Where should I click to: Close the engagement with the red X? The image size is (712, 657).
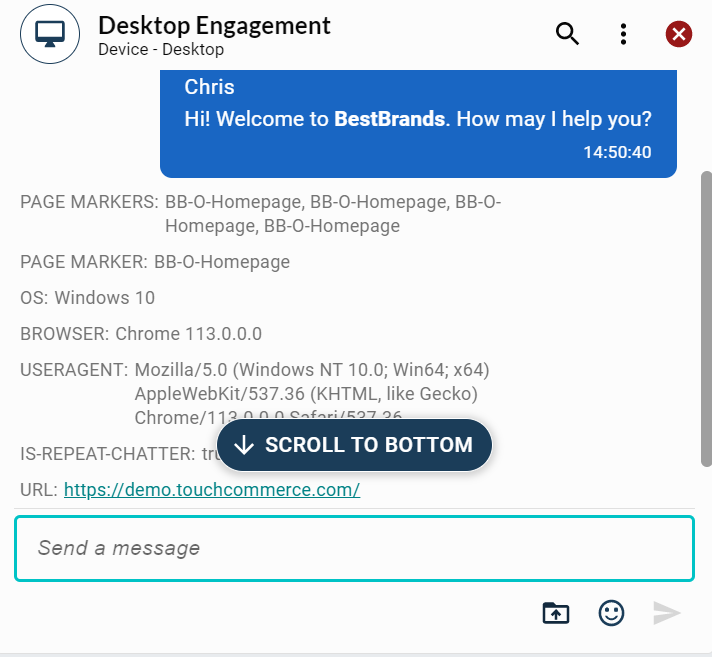pyautogui.click(x=679, y=34)
